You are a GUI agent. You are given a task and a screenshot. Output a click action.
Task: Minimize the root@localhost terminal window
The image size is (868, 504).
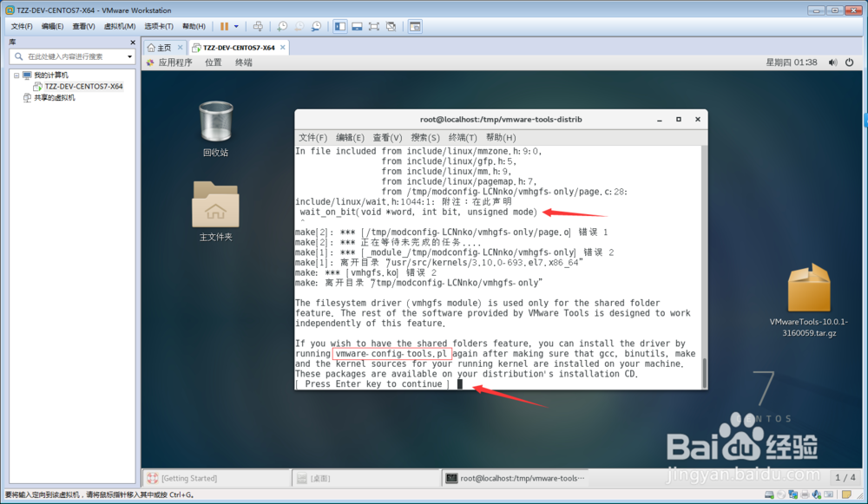[x=660, y=120]
